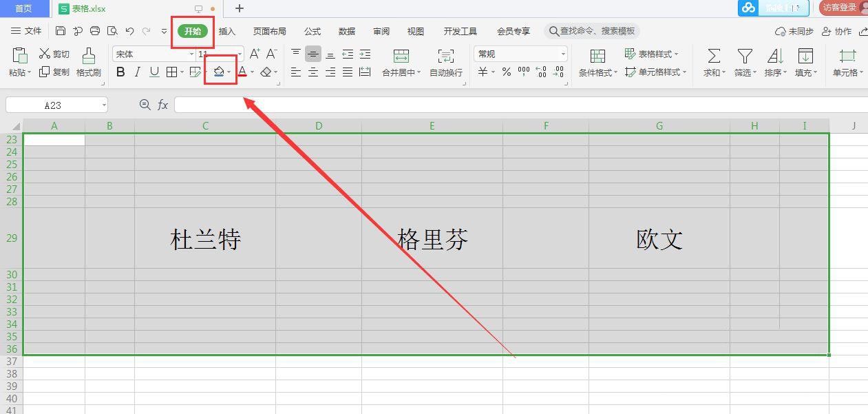The height and width of the screenshot is (414, 868).
Task: Open font color dropdown arrow
Action: coord(252,72)
